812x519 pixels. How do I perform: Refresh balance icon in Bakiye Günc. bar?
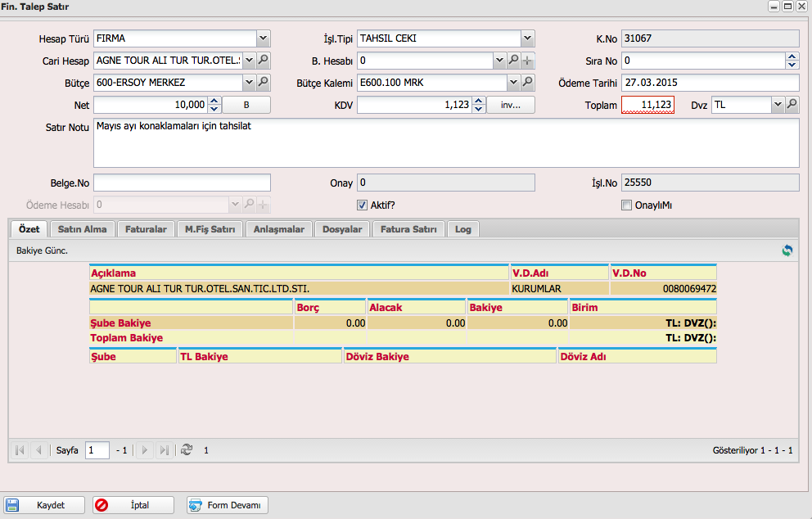click(x=787, y=250)
